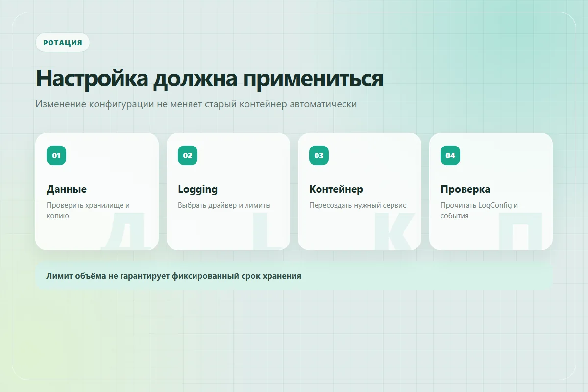Select the 02 step badge
588x392 pixels.
click(x=188, y=155)
